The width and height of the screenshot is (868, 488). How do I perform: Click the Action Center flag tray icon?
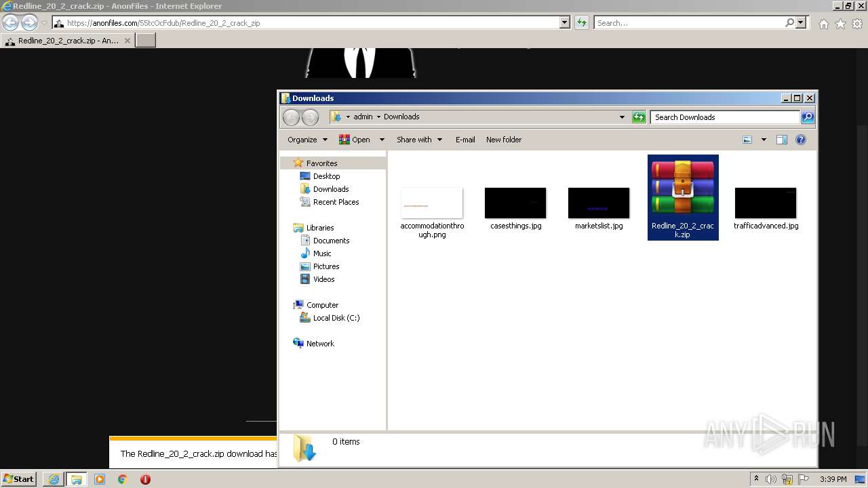804,479
